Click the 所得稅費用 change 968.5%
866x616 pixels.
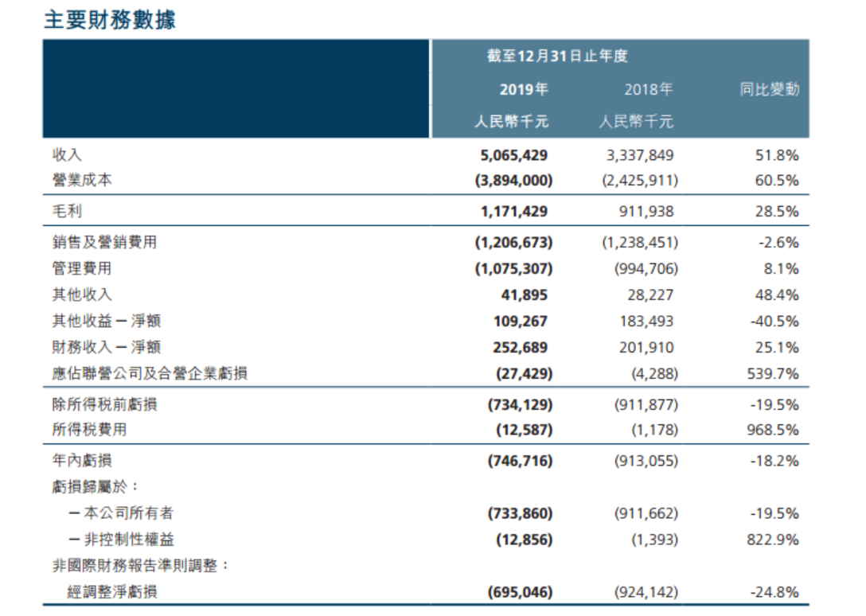tap(773, 430)
